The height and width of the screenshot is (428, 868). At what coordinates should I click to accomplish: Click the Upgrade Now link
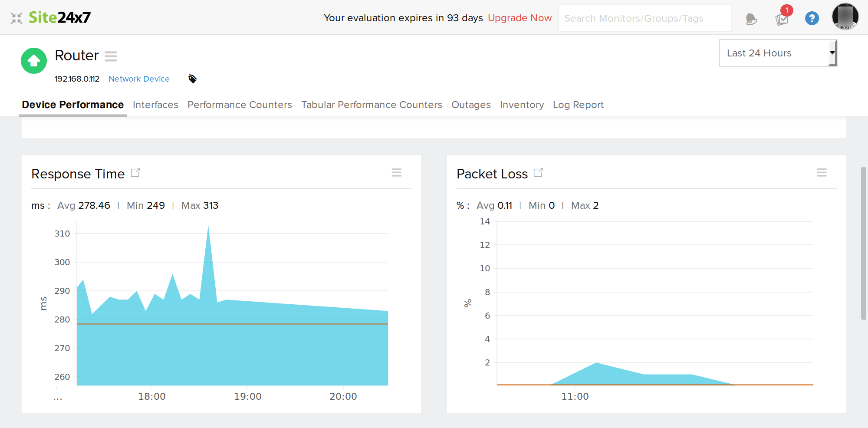tap(519, 18)
